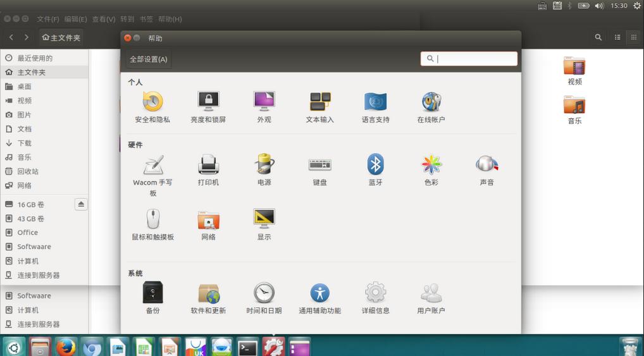Select 下载 in the sidebar

point(24,143)
